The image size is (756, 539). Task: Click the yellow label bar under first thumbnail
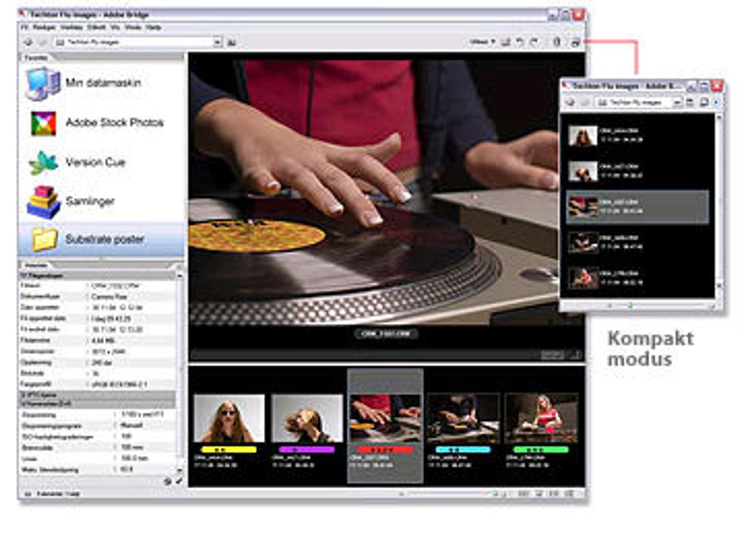click(229, 450)
